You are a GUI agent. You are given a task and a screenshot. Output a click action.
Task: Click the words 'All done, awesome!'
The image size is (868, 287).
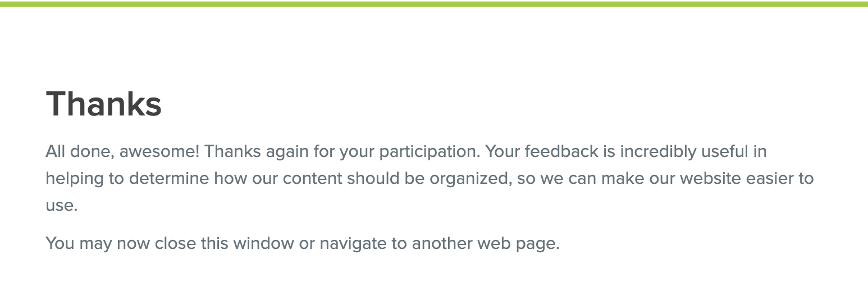tap(122, 152)
